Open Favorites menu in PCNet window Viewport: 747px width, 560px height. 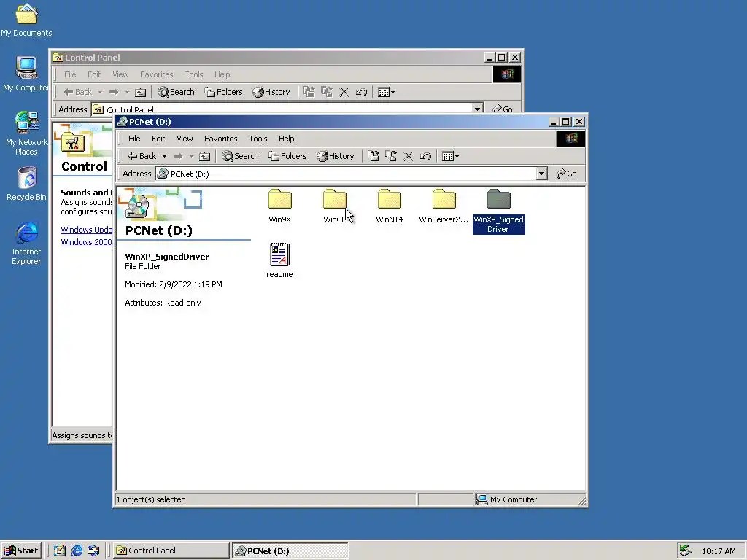tap(220, 139)
